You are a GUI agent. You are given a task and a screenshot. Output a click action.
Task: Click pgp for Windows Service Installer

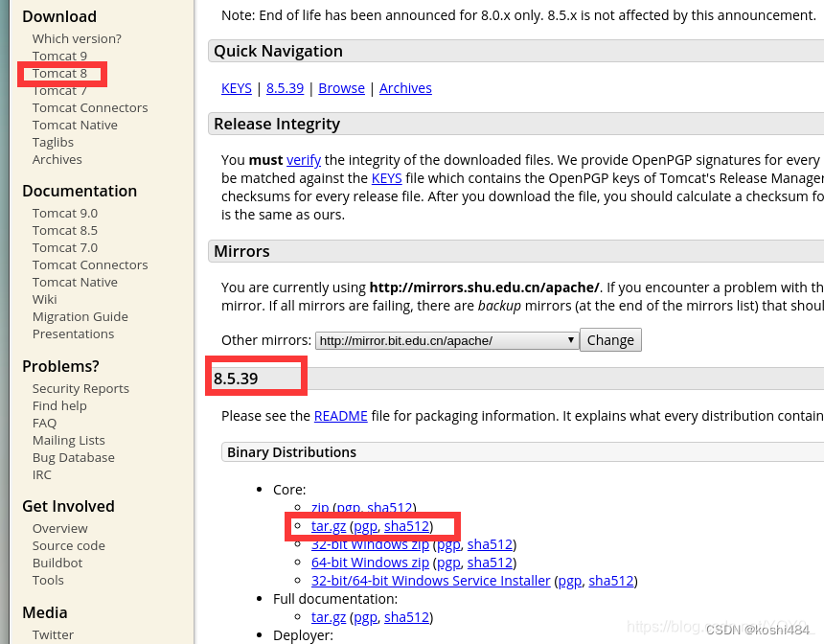pos(570,581)
